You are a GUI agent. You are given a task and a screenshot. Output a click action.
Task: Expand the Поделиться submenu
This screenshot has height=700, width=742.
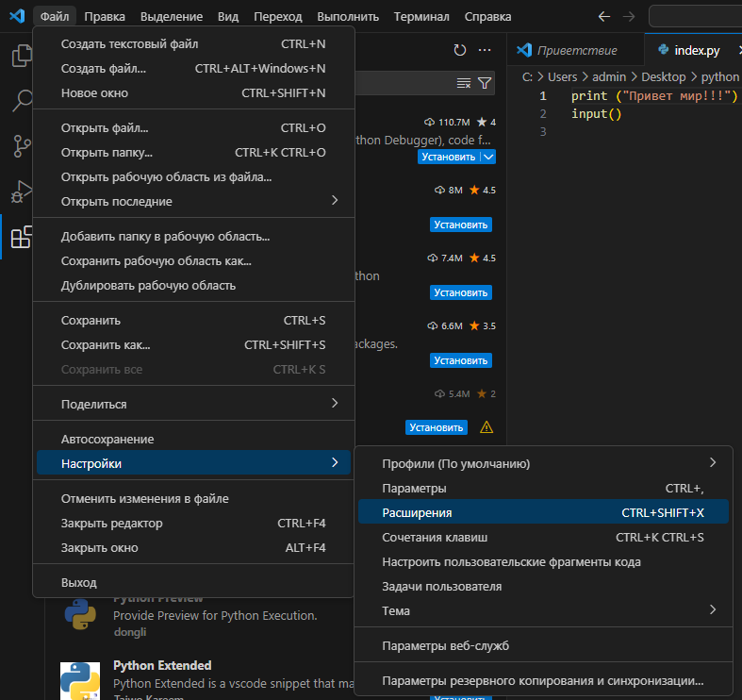point(193,405)
